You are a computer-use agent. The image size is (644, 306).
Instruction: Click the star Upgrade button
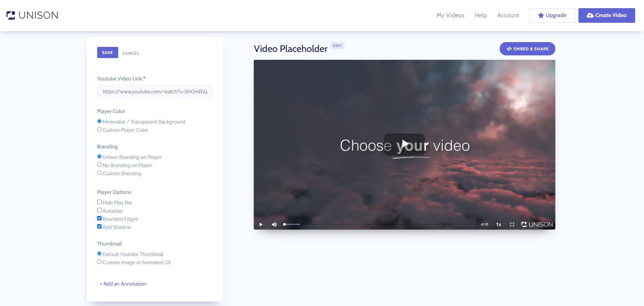coord(552,15)
